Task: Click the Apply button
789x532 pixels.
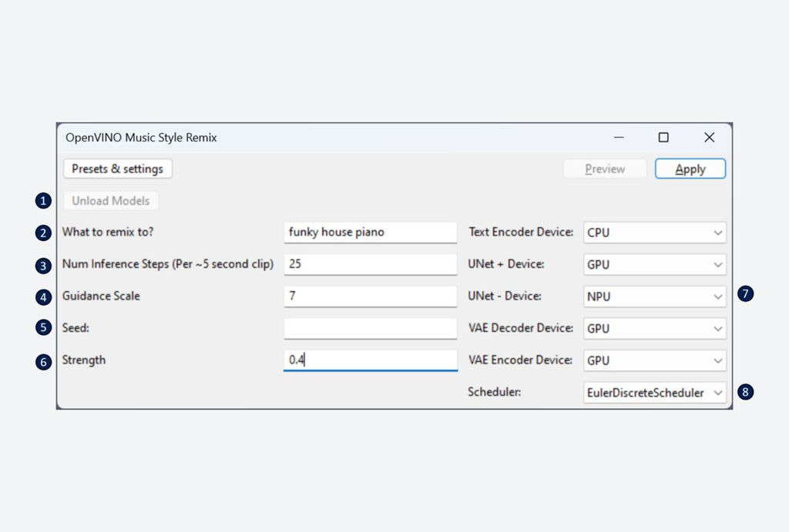Action: coord(690,169)
